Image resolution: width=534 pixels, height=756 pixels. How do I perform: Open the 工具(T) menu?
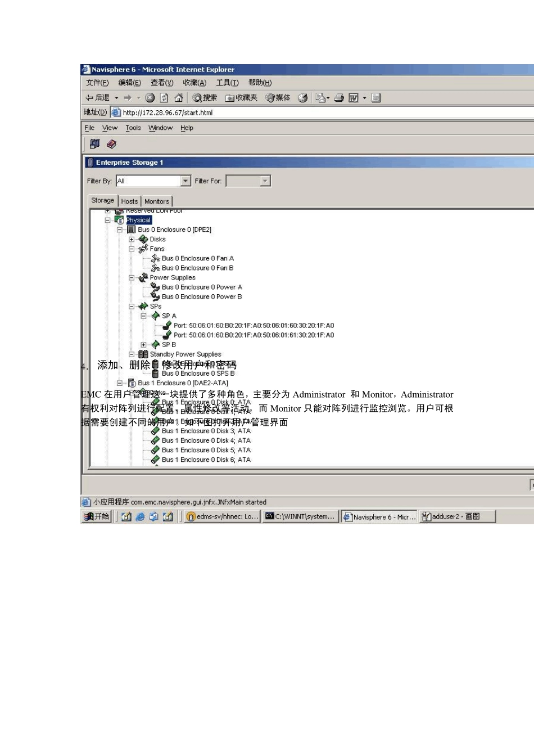[x=227, y=83]
